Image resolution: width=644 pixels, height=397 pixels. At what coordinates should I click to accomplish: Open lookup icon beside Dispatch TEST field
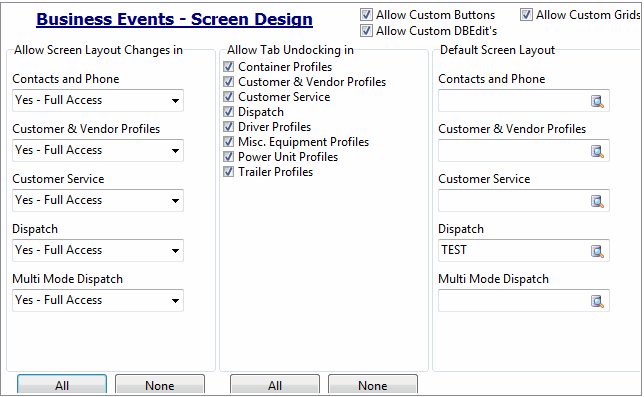597,251
